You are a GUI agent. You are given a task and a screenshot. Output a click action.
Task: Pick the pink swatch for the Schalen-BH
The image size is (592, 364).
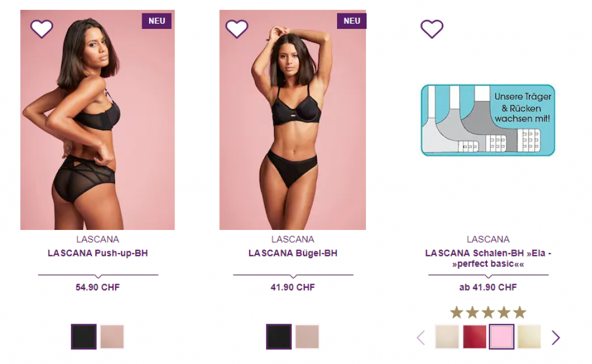[502, 336]
